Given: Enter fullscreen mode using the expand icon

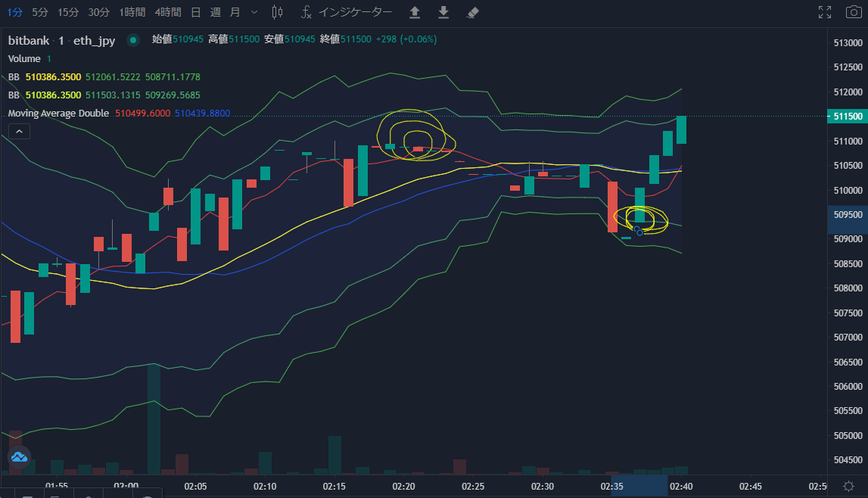Looking at the screenshot, I should (825, 12).
